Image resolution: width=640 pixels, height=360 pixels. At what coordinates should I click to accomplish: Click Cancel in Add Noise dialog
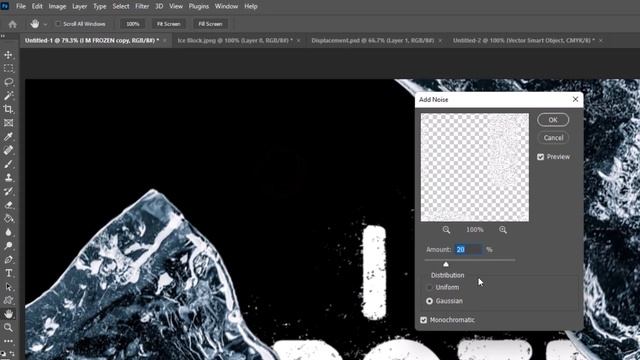pos(553,138)
